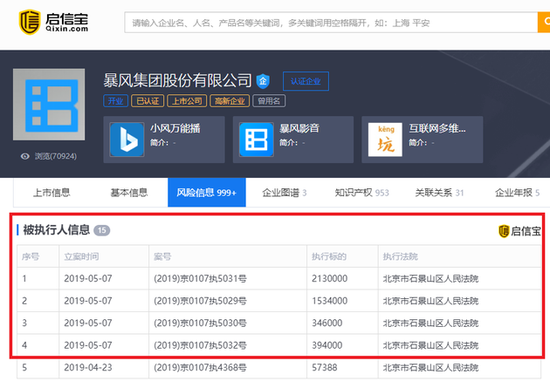Viewport: 550px width, 388px height.
Task: Click the 启信宝 watermark logo in table header
Action: click(519, 231)
